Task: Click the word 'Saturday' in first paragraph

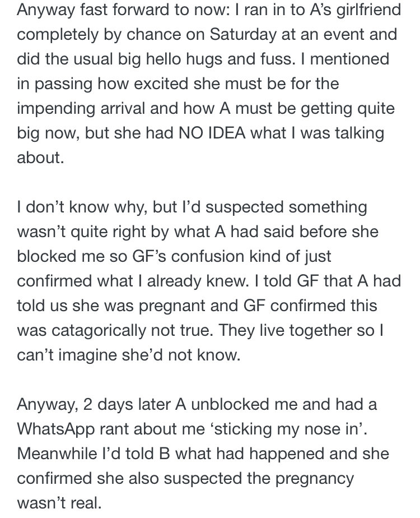Action: (243, 35)
